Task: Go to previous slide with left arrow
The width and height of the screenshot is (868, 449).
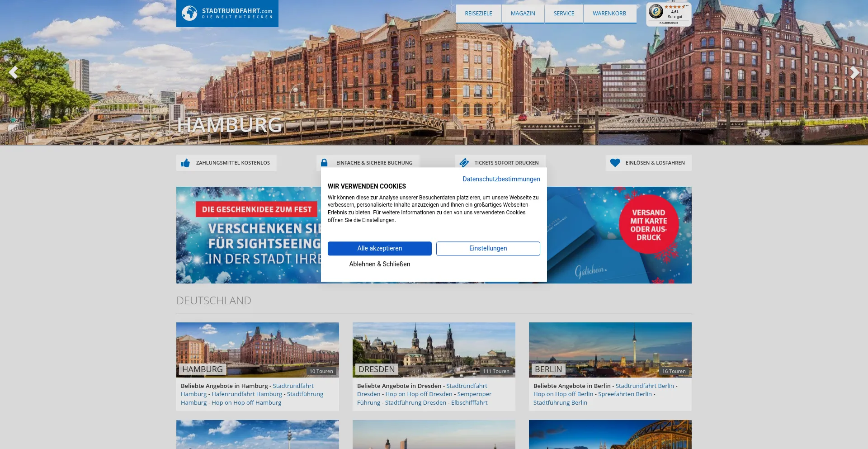Action: coord(14,72)
